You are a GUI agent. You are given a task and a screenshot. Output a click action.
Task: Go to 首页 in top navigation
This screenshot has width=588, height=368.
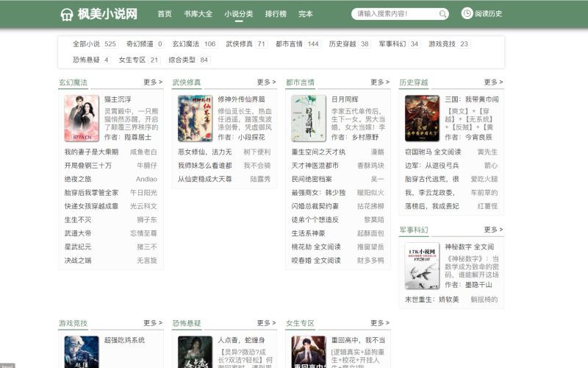(x=164, y=14)
